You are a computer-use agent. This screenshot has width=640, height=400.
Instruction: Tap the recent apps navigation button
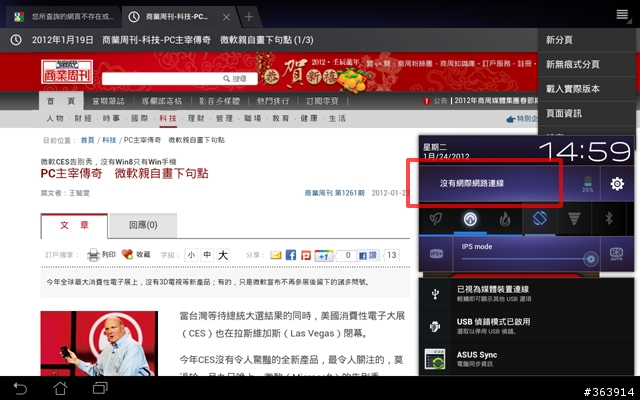(x=100, y=388)
